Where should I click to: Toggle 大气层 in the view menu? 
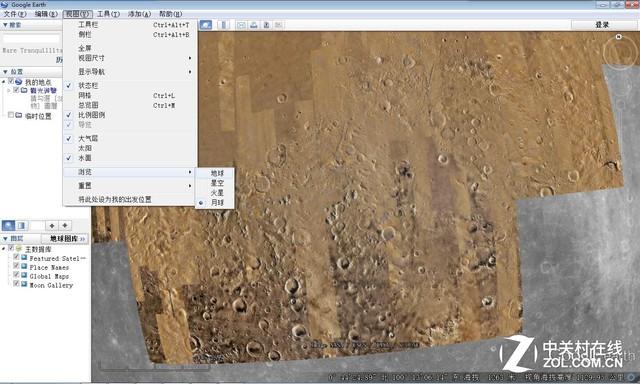coord(130,139)
